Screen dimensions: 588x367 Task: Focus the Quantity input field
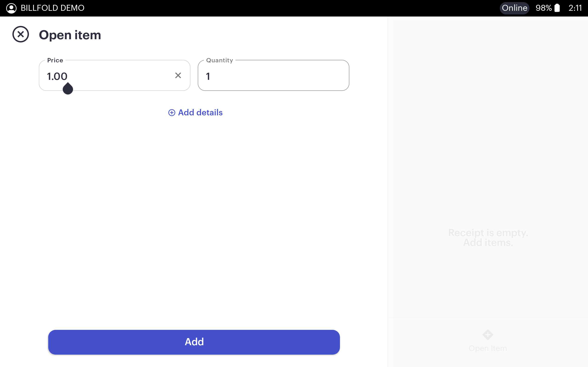273,76
